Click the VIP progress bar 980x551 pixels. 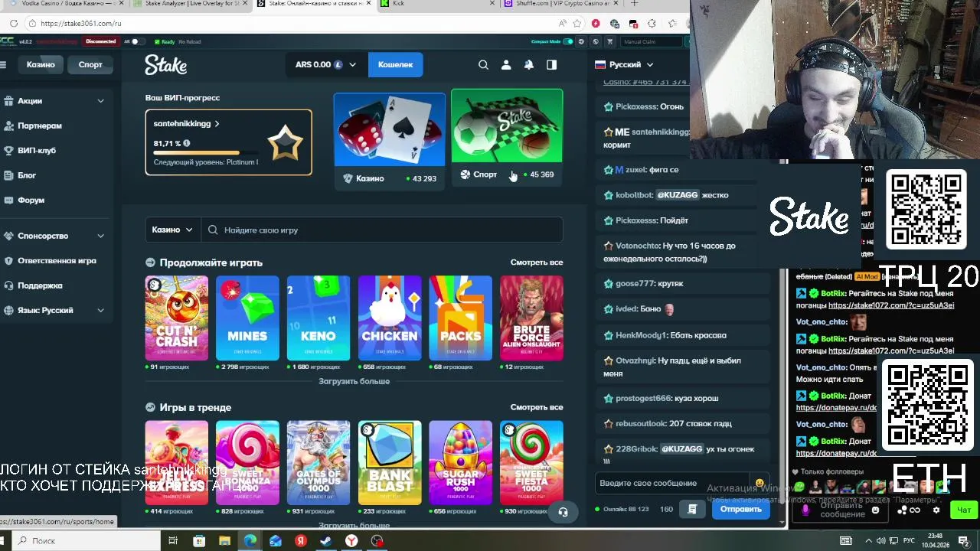coord(206,153)
